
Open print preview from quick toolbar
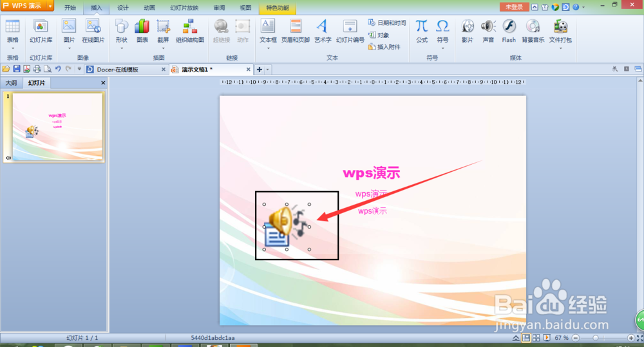point(47,69)
